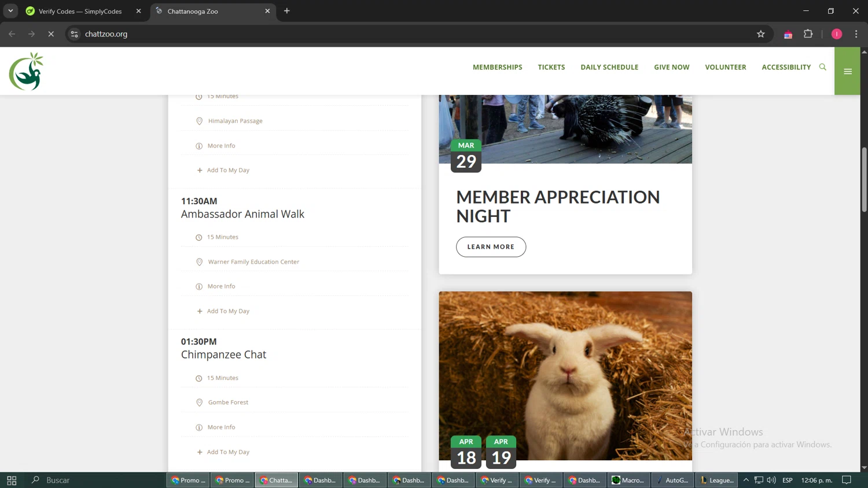Click info icon under Ambassador Animal Walk
Screen dimensions: 868x488
point(199,286)
